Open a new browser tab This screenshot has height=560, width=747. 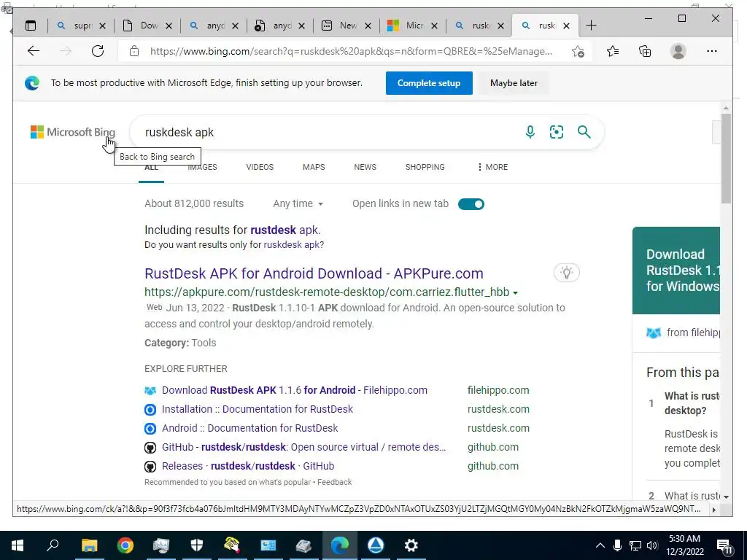tap(591, 26)
